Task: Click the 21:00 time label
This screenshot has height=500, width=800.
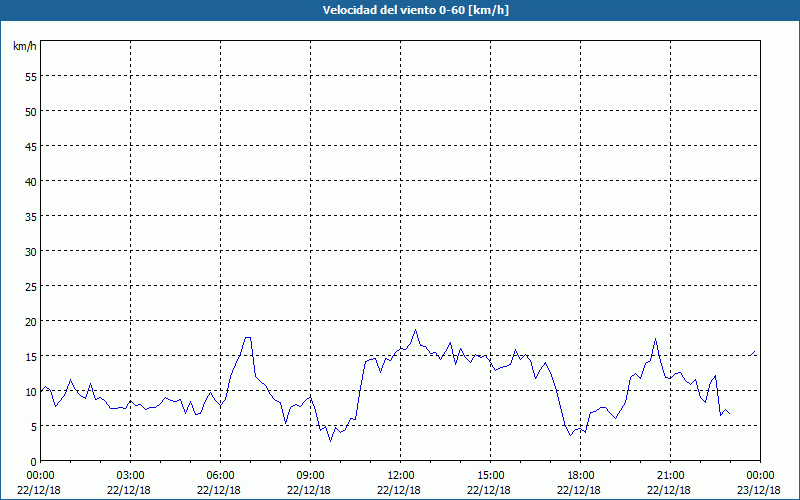Action: pyautogui.click(x=670, y=476)
